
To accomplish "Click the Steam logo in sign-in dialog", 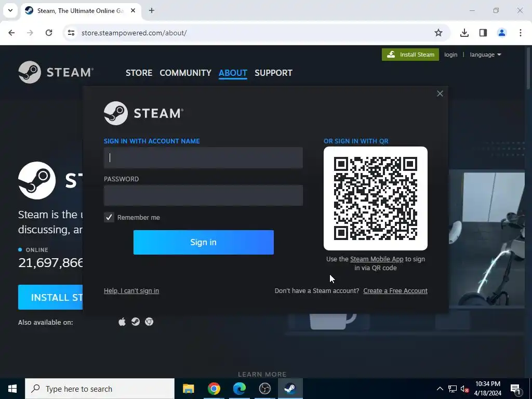I will coord(143,113).
